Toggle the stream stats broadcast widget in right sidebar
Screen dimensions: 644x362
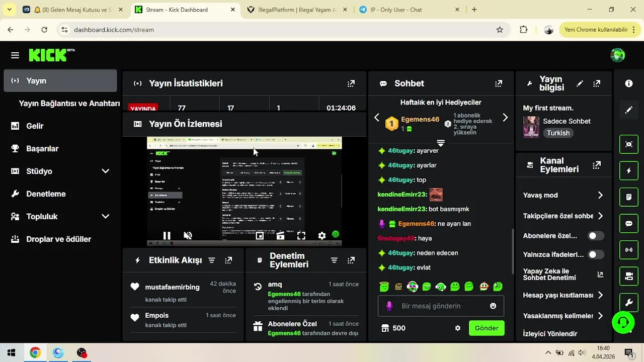pyautogui.click(x=629, y=249)
